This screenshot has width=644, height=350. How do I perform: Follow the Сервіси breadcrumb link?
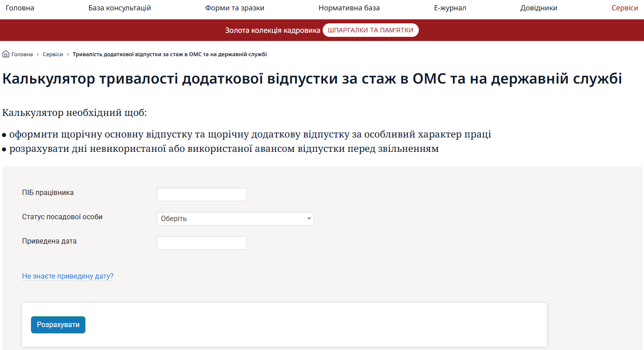53,54
